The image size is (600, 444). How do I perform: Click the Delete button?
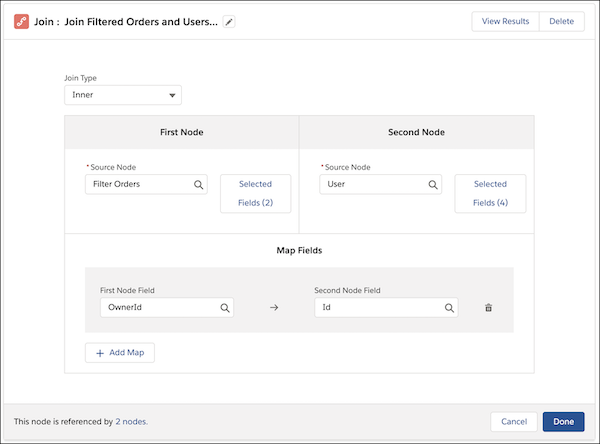coord(562,21)
